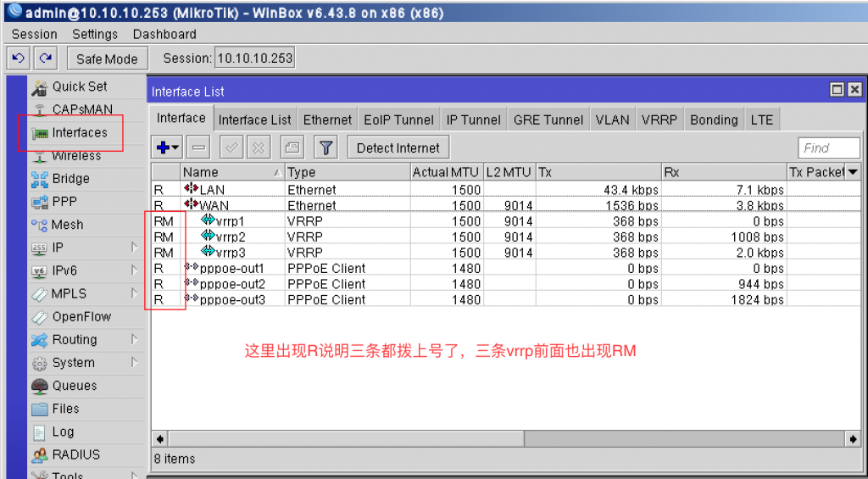Screen dimensions: 868x479
Task: Click the horizontal scrollbar left arrow
Action: [160, 439]
